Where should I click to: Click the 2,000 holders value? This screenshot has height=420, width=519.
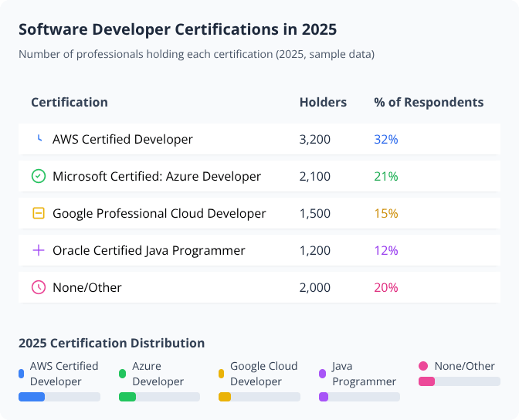315,288
